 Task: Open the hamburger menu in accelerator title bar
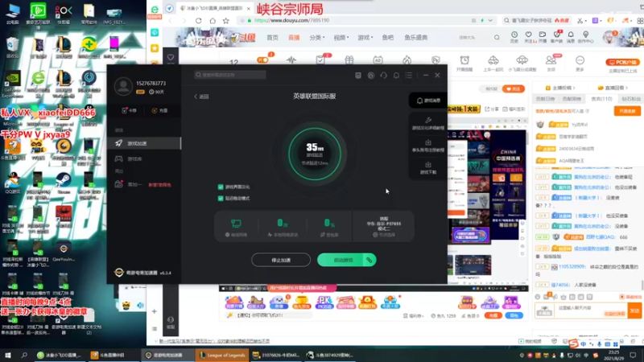pyautogui.click(x=408, y=76)
